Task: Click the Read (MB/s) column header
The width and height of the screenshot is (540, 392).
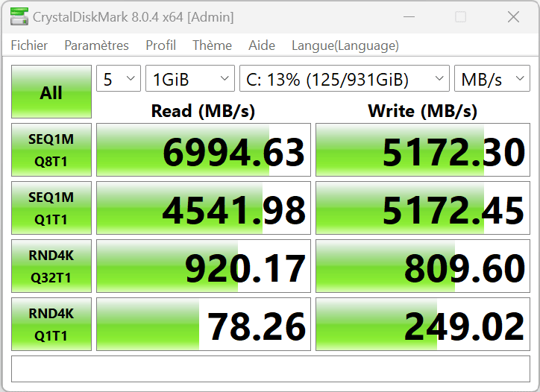Action: click(203, 111)
